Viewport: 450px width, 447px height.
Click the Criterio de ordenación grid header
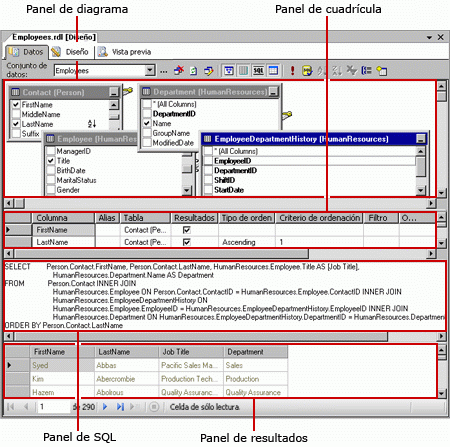(x=319, y=218)
